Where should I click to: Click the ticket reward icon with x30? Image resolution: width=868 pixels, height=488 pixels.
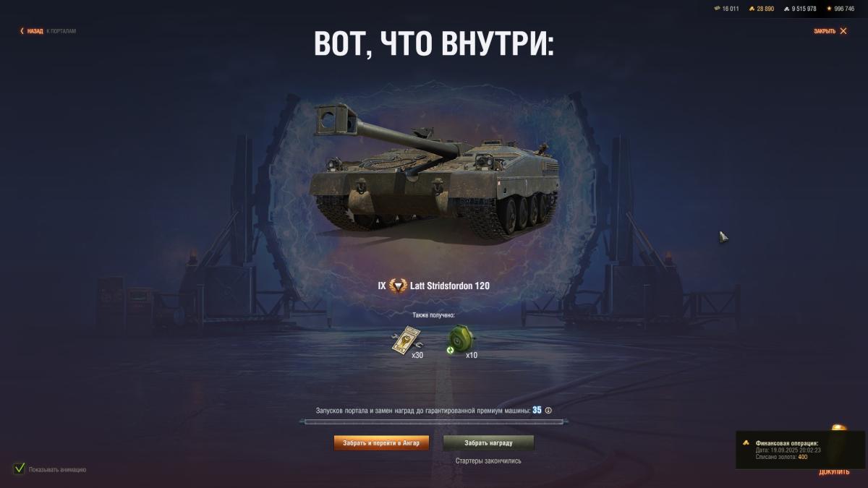click(407, 341)
